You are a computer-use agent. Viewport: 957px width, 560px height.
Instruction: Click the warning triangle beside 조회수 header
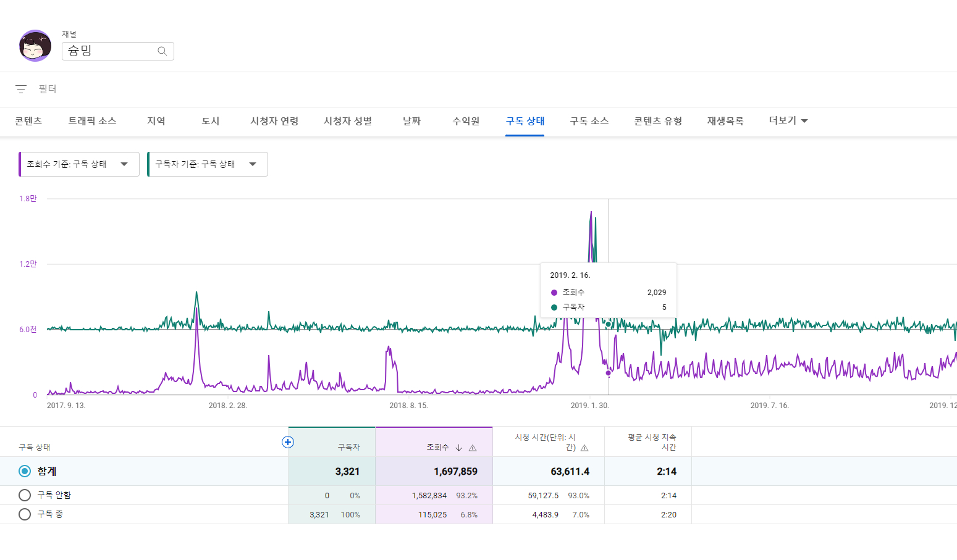(x=473, y=448)
